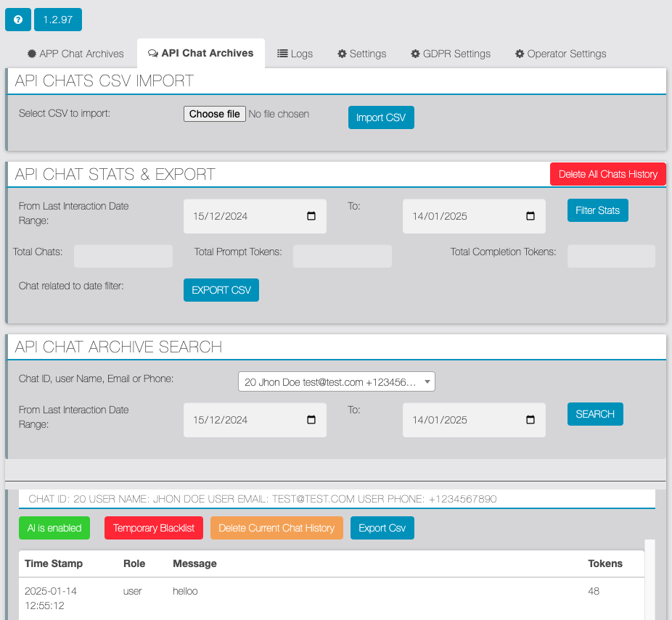Toggle the AI is enabled button
The image size is (672, 620).
(x=54, y=528)
